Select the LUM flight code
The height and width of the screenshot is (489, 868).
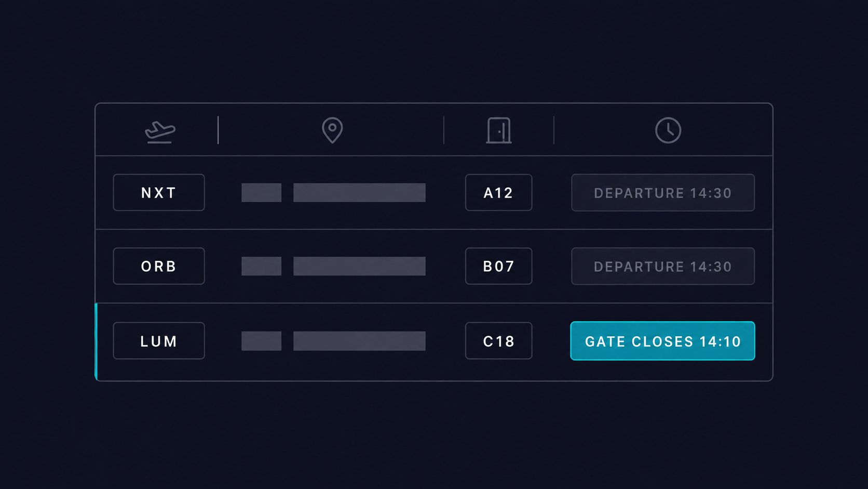coord(159,341)
